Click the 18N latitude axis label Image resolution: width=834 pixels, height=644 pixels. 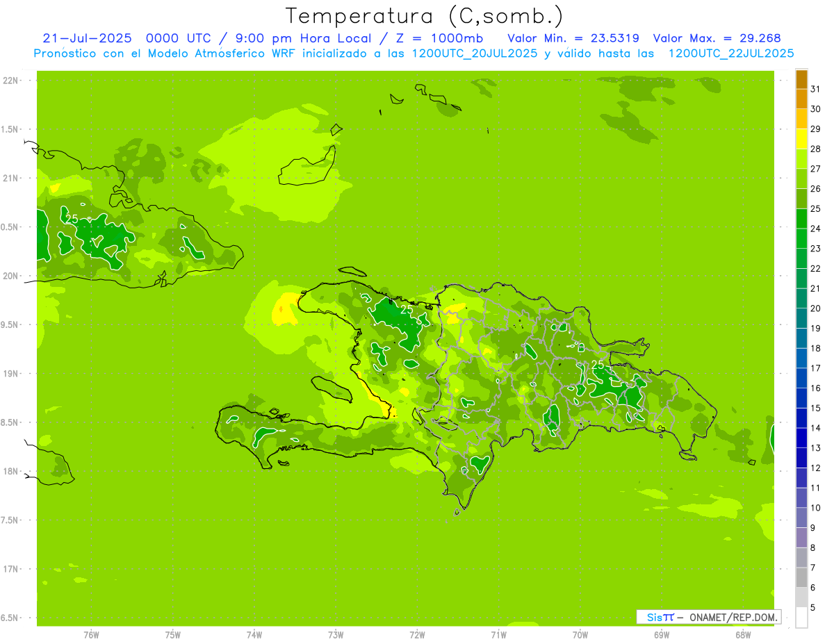tap(11, 471)
